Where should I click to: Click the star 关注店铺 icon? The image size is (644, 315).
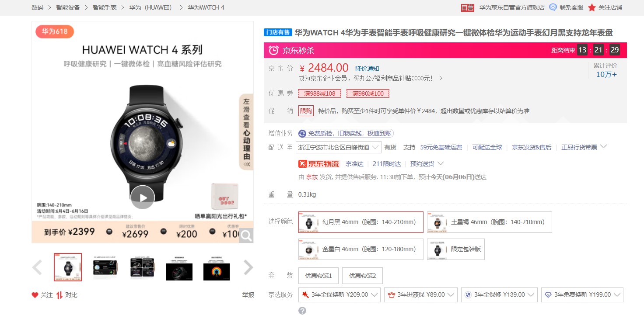[x=592, y=7]
